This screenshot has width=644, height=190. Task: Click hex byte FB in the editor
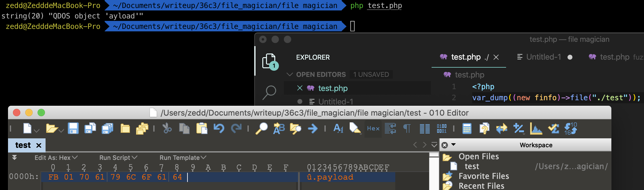click(x=53, y=177)
